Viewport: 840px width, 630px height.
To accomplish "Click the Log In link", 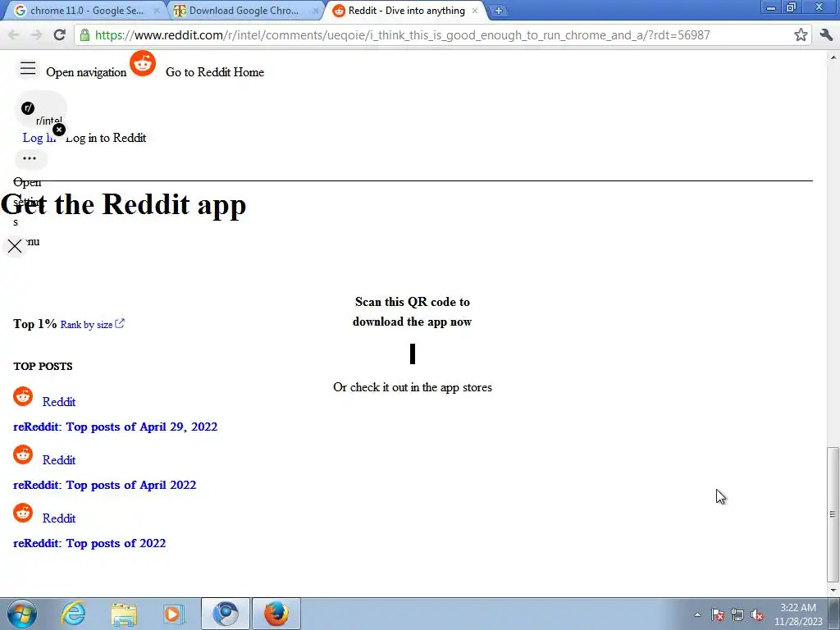I will tap(39, 138).
